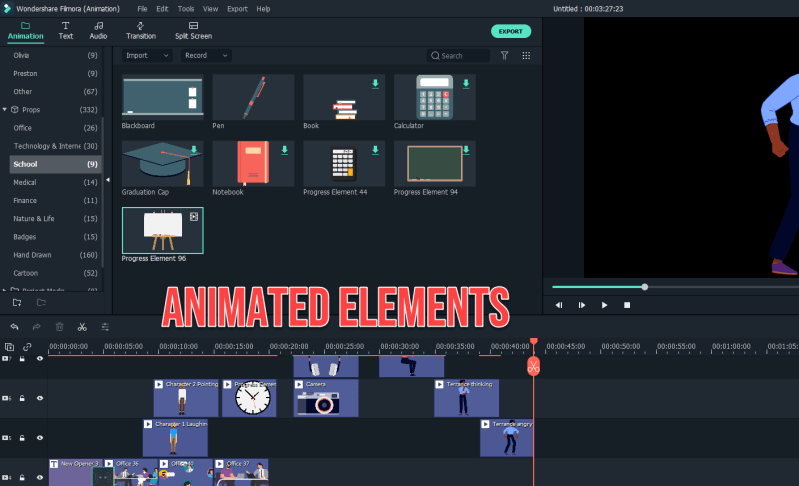Open the Import dropdown
This screenshot has width=799, height=486.
146,56
